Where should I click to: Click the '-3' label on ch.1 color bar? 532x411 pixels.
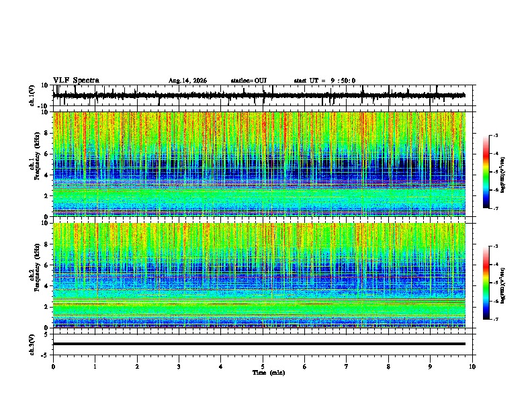pyautogui.click(x=495, y=136)
